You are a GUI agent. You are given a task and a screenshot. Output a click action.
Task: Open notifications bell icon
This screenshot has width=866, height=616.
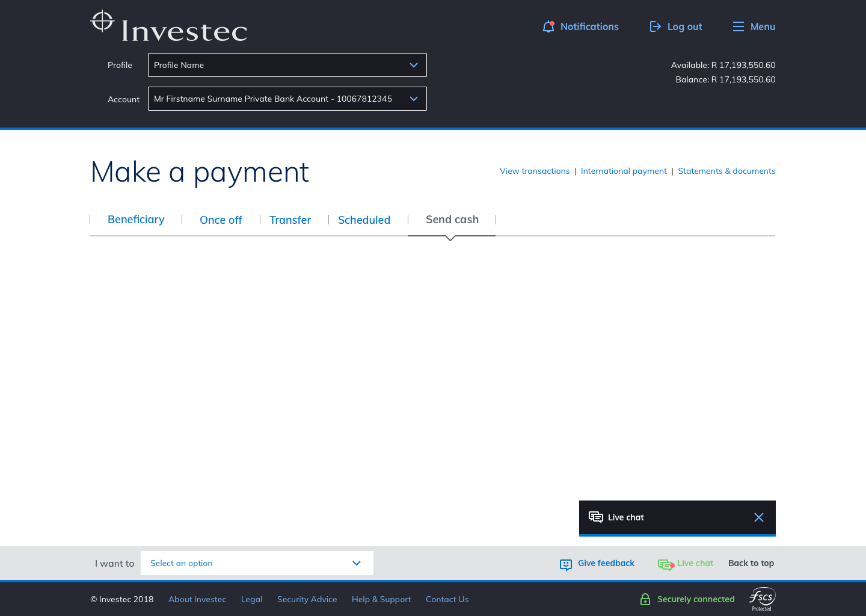pos(548,26)
